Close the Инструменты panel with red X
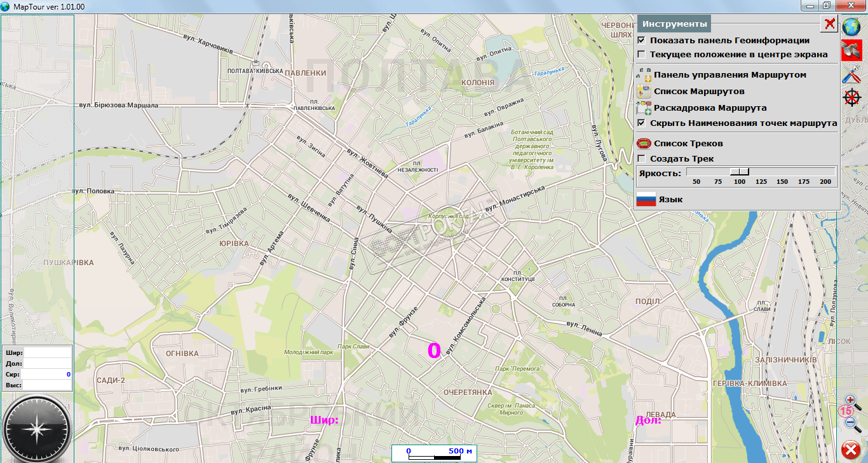The image size is (868, 463). click(x=829, y=24)
